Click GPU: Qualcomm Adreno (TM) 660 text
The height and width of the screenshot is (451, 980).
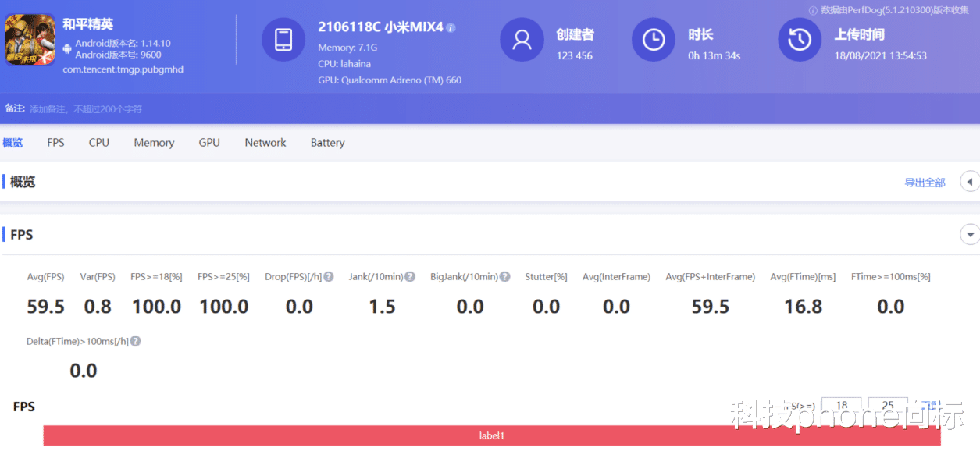390,80
